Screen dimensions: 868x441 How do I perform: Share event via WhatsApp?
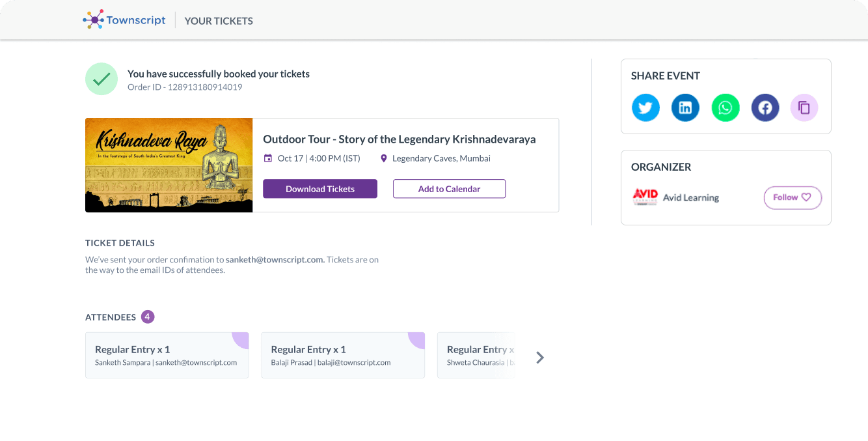click(x=726, y=107)
